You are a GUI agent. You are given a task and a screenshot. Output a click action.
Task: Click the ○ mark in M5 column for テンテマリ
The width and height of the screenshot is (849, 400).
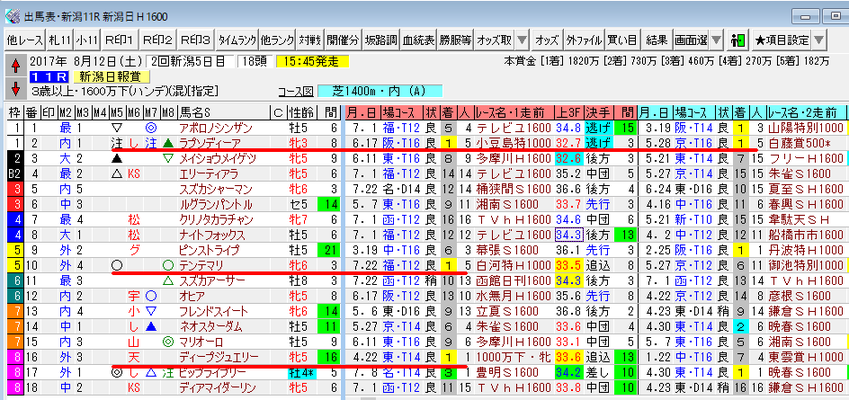pos(115,265)
